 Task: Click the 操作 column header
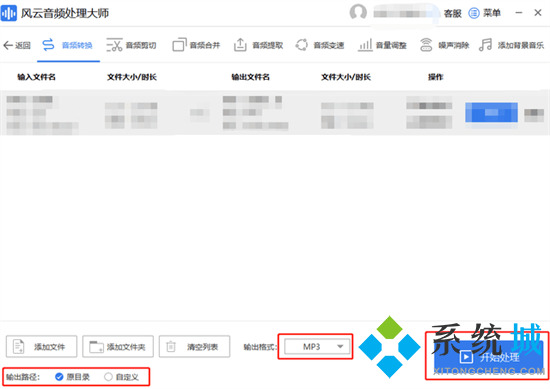pos(435,77)
